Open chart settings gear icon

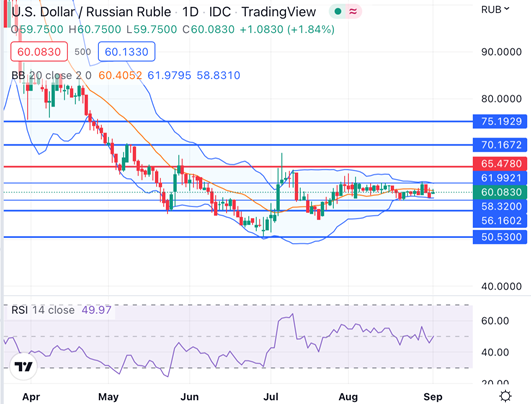pos(506,396)
